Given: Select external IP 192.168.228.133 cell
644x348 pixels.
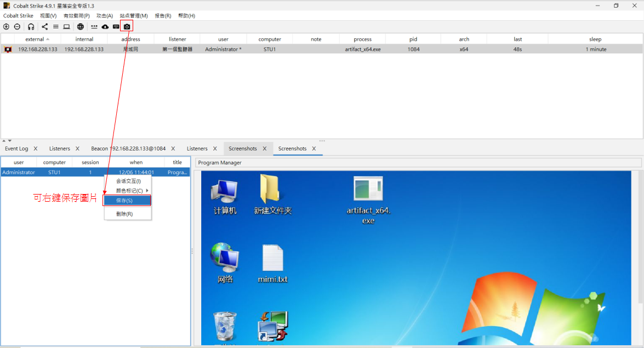Looking at the screenshot, I should [38, 49].
